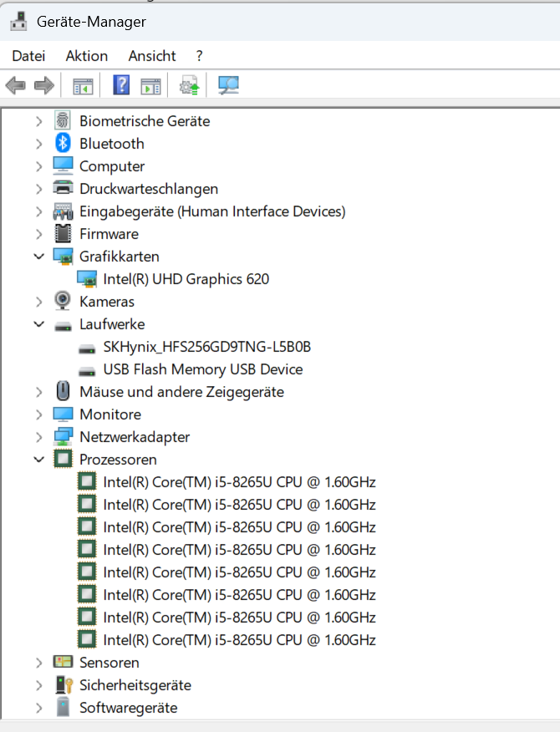Toggle the action pane toolbar icon
Viewport: 560px width, 732px height.
tap(150, 86)
